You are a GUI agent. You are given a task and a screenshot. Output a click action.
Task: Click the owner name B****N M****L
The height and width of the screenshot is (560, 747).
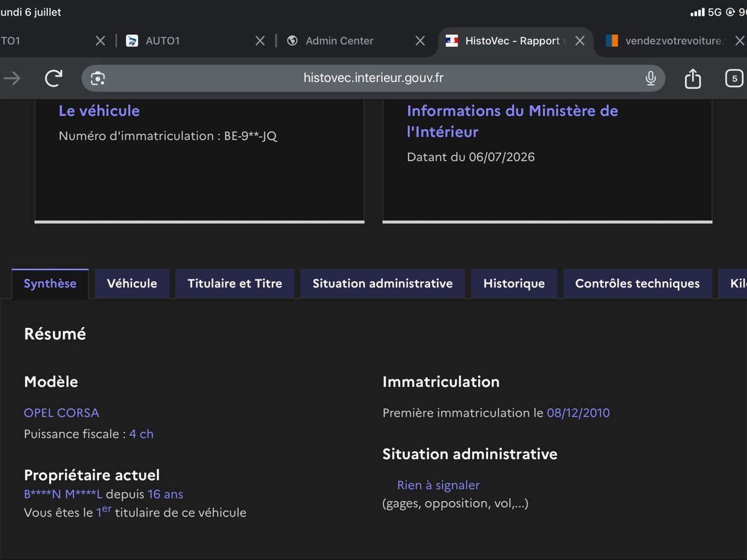click(63, 495)
